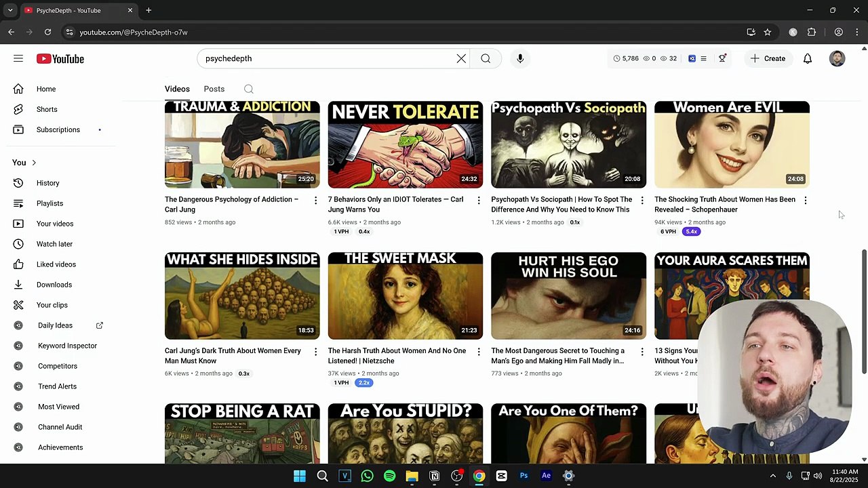Viewport: 868px width, 488px height.
Task: Open Photoshop from the taskbar
Action: [524, 476]
